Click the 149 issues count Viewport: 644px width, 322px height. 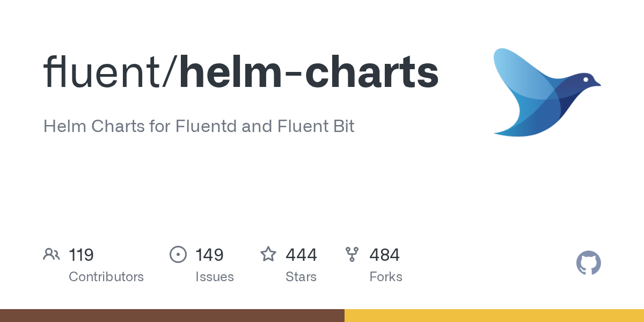click(209, 254)
